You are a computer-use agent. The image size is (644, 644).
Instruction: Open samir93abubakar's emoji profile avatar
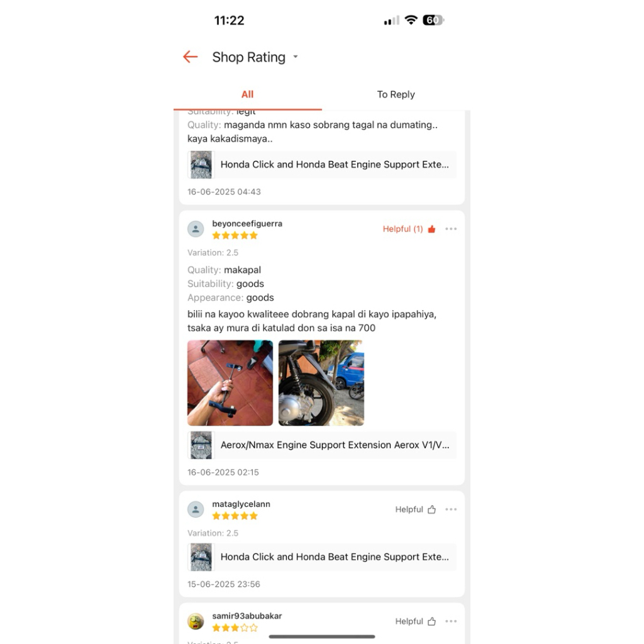pyautogui.click(x=196, y=621)
